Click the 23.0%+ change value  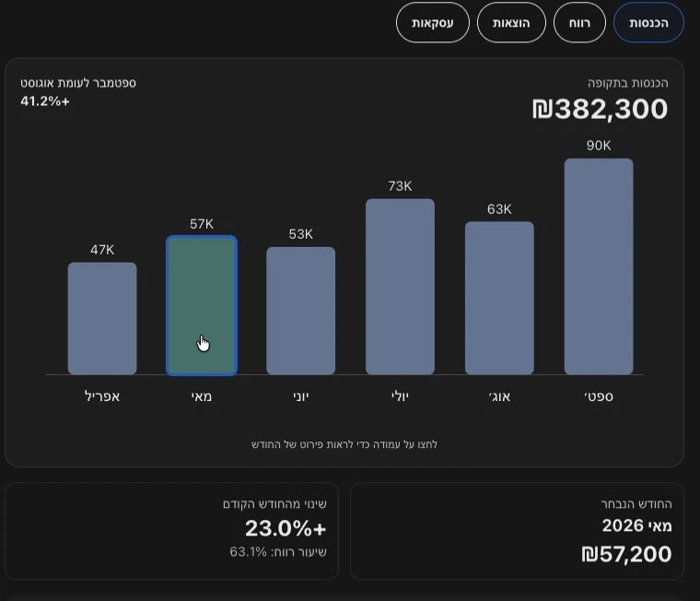click(286, 528)
